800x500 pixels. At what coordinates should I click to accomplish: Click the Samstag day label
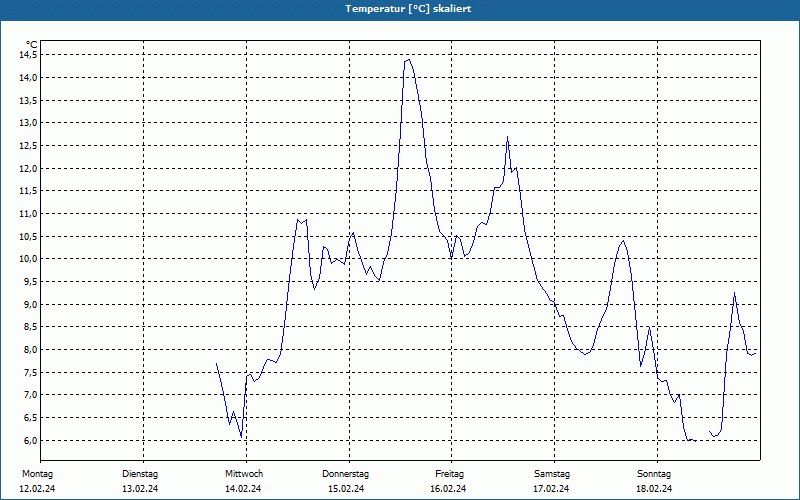coord(552,474)
